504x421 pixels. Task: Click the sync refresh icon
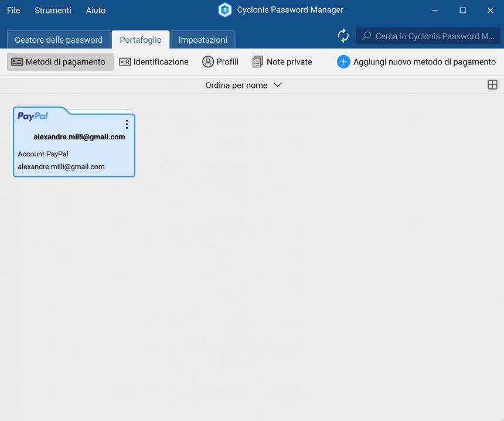343,36
